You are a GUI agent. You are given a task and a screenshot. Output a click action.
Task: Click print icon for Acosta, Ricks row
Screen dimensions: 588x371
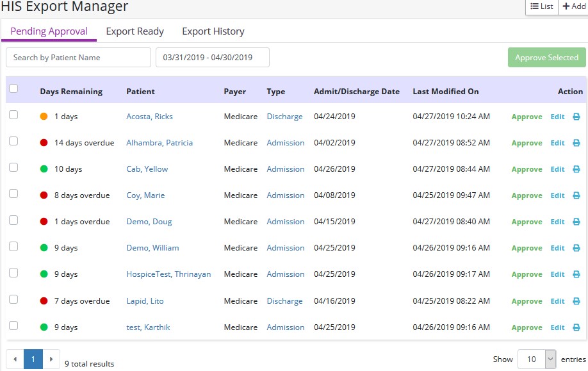point(576,117)
